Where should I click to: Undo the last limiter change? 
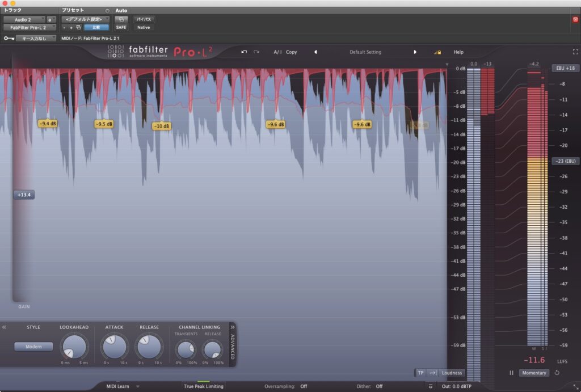pos(245,52)
